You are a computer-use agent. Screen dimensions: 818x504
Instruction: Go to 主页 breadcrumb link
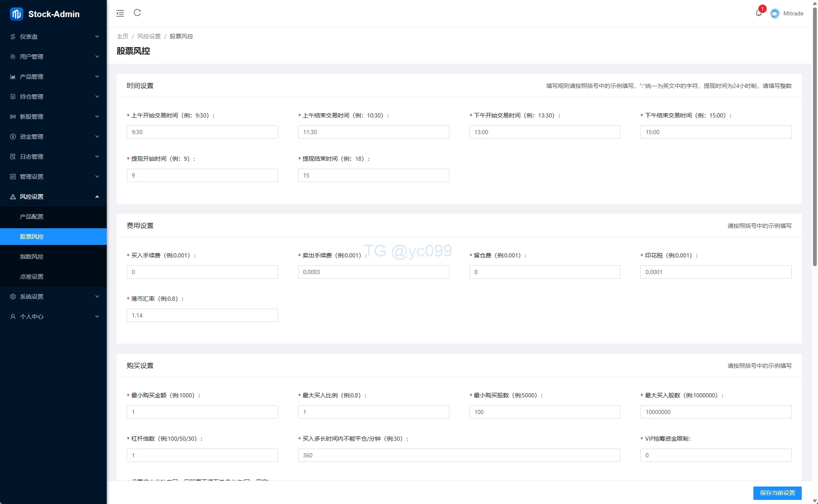click(123, 36)
